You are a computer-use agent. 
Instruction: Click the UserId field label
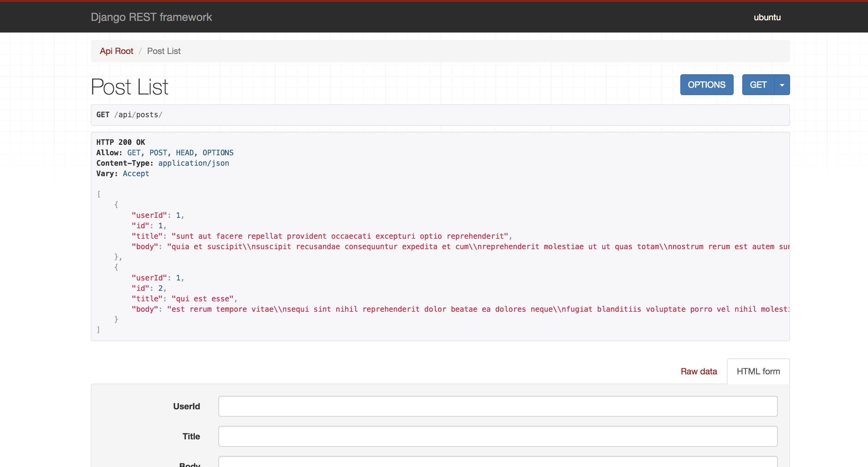pyautogui.click(x=186, y=406)
